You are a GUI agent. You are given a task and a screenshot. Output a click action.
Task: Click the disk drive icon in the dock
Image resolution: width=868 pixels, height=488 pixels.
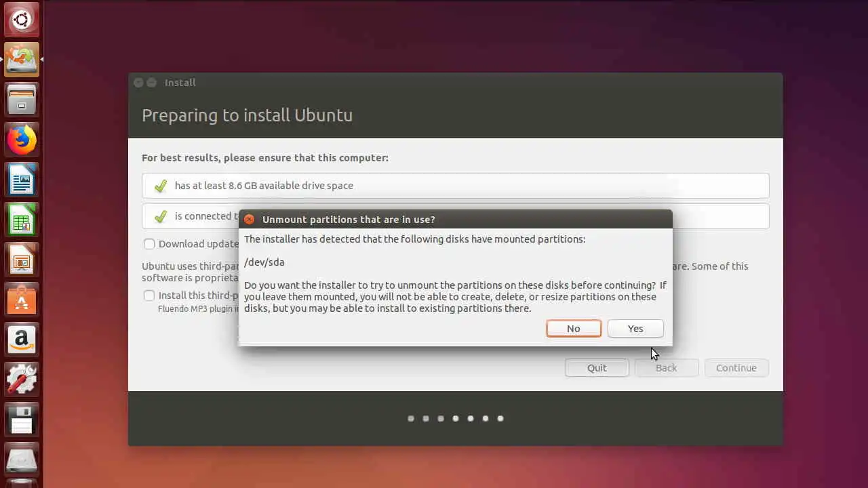pos(22,460)
